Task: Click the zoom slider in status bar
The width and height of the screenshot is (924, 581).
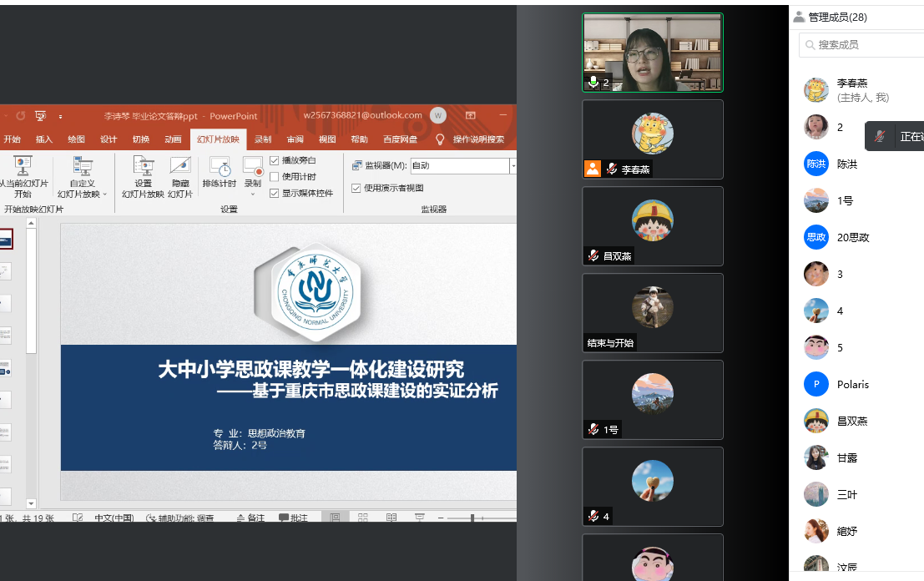Action: coord(472,518)
